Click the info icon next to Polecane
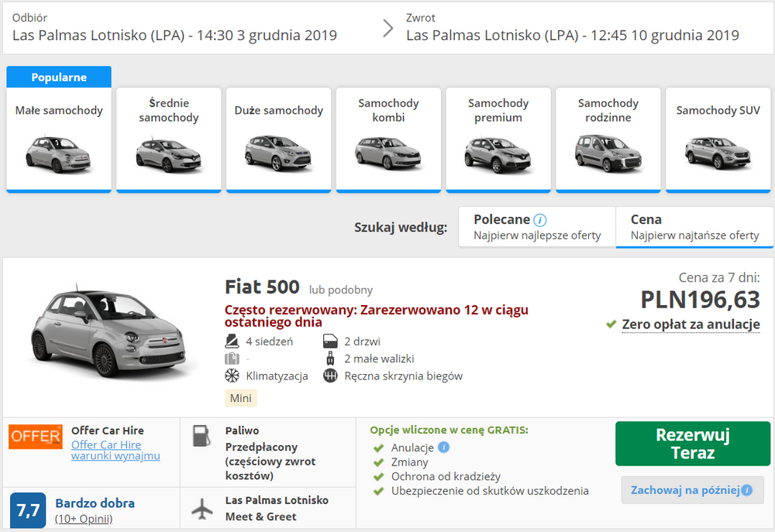Screen dimensions: 775x532 pyautogui.click(x=540, y=220)
